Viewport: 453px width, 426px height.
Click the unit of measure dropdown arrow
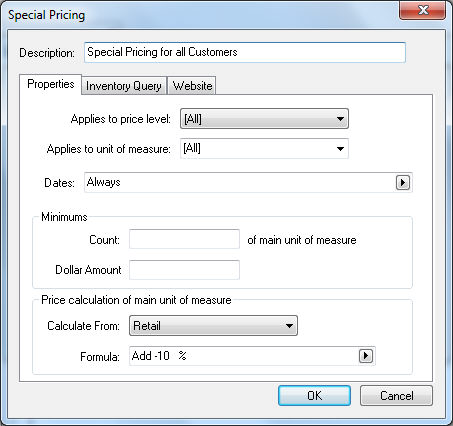pos(340,149)
